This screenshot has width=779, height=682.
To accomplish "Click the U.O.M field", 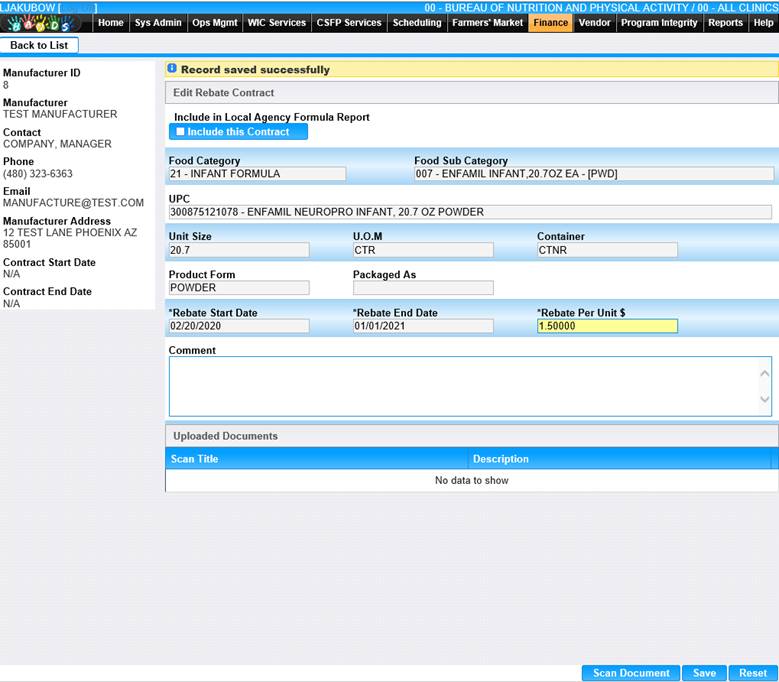I will click(423, 250).
